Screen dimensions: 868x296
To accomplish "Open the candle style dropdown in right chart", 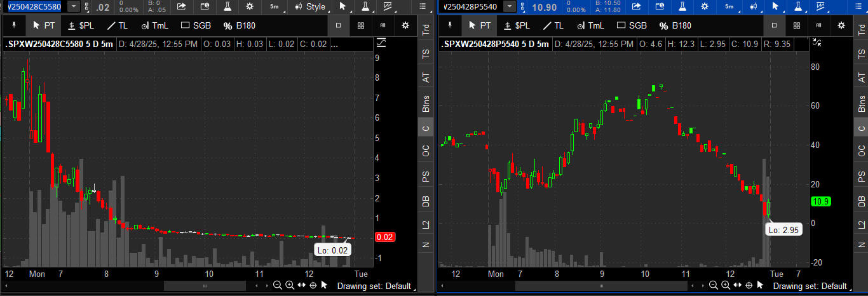I will (x=752, y=6).
